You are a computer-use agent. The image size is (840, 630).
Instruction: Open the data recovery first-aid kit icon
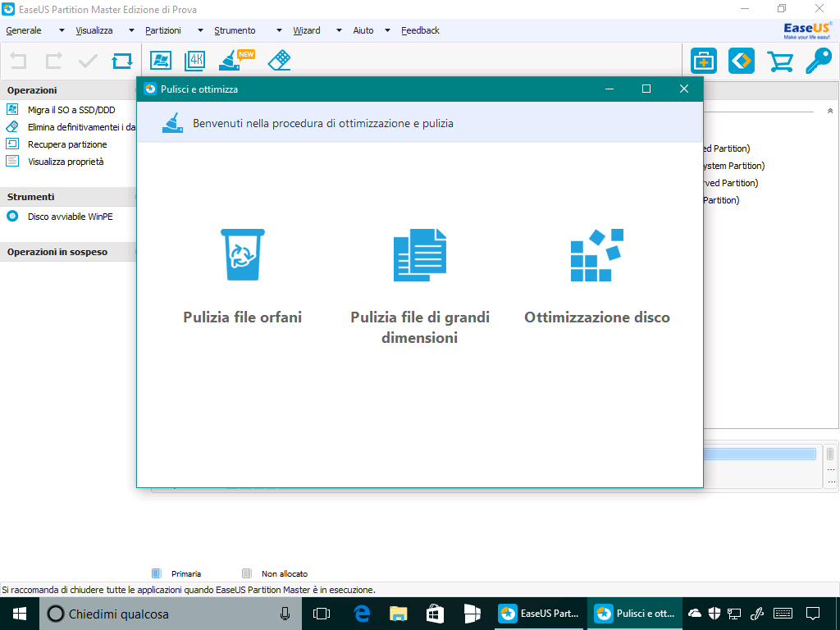[x=703, y=61]
